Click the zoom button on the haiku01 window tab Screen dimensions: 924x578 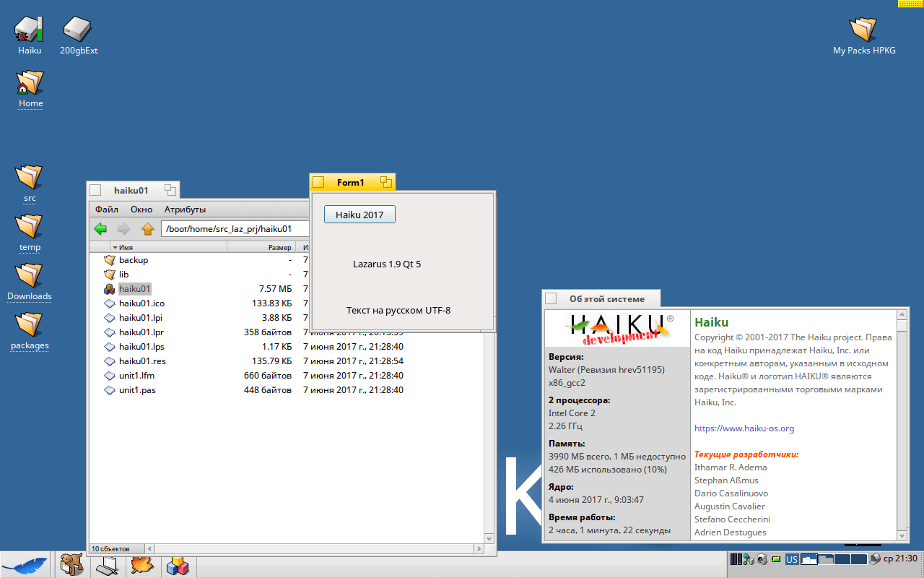click(170, 190)
